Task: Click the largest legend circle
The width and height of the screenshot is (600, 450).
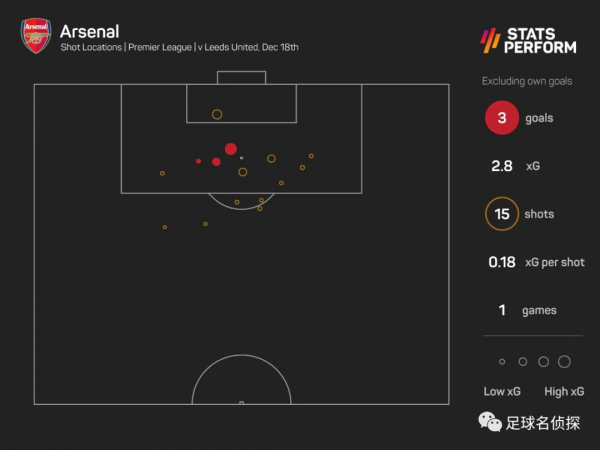Action: pos(564,362)
